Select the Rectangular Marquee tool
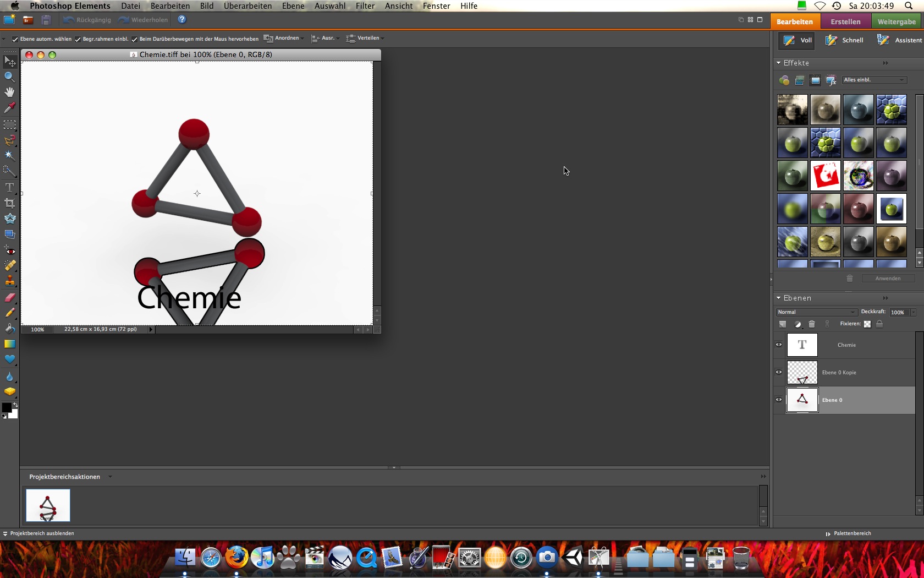Image resolution: width=924 pixels, height=578 pixels. tap(9, 125)
